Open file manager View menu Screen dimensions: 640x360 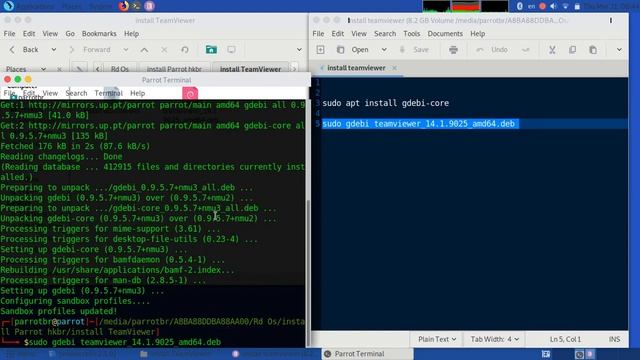pos(50,33)
